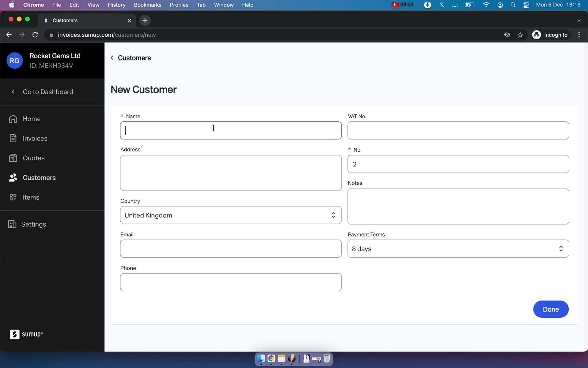The height and width of the screenshot is (368, 588).
Task: Select the Country dropdown
Action: click(x=231, y=215)
